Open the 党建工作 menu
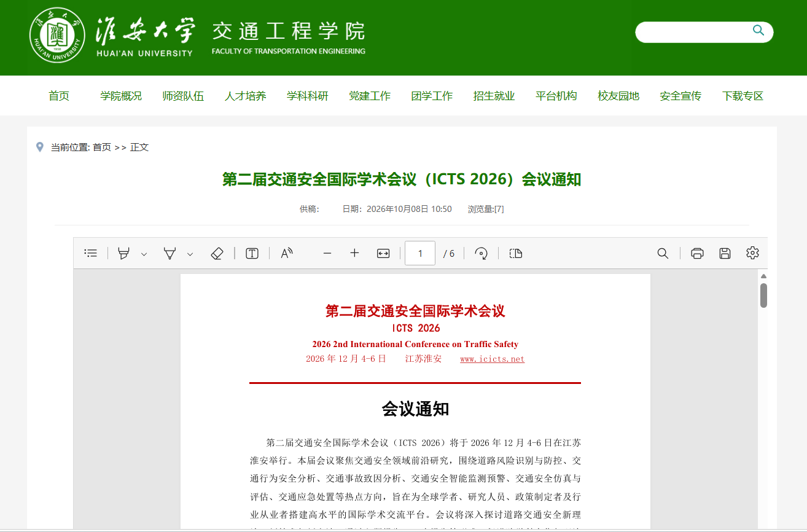807x532 pixels. point(370,96)
